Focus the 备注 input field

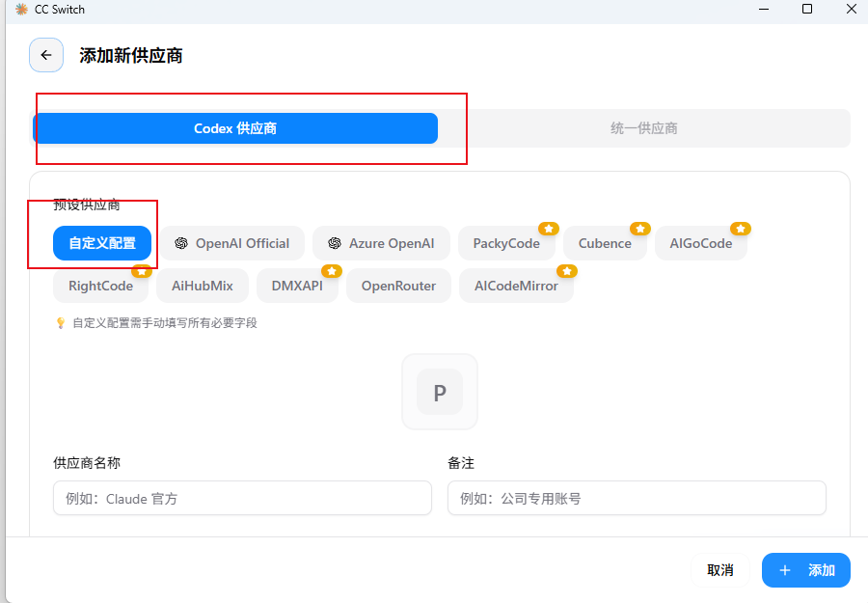pos(637,498)
